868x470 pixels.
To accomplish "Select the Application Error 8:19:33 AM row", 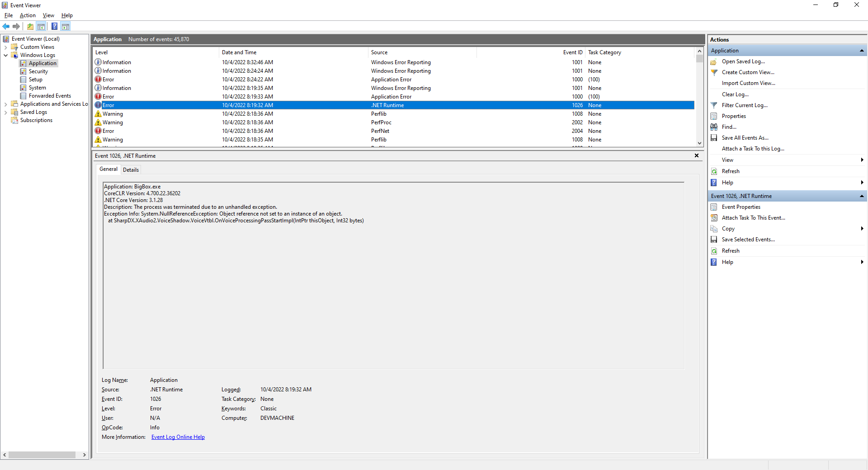I will click(x=393, y=97).
